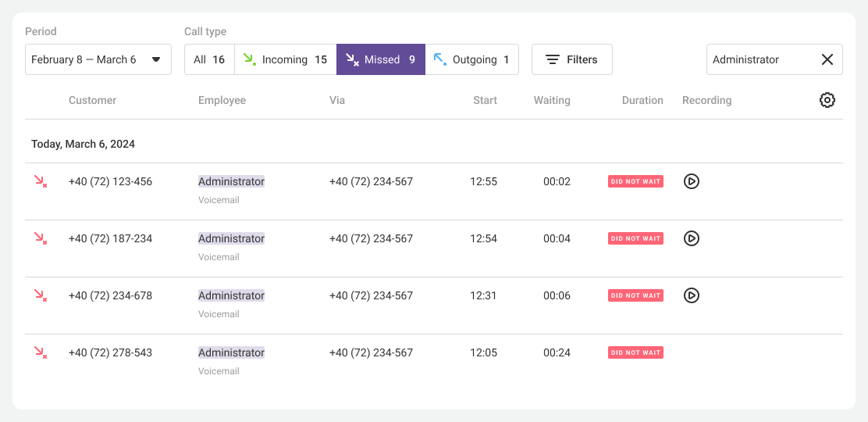Play recording for the 12:54 call
The height and width of the screenshot is (422, 868).
click(691, 238)
